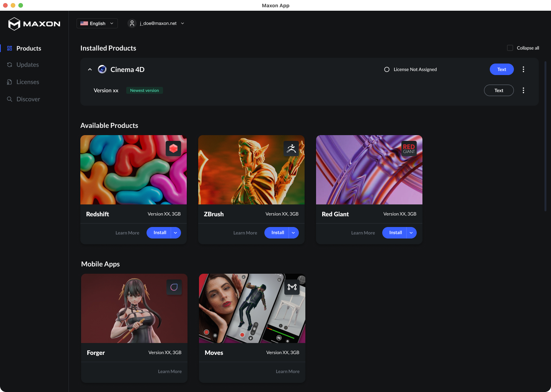
Task: Click the Updates refresh icon in sidebar
Action: click(10, 65)
